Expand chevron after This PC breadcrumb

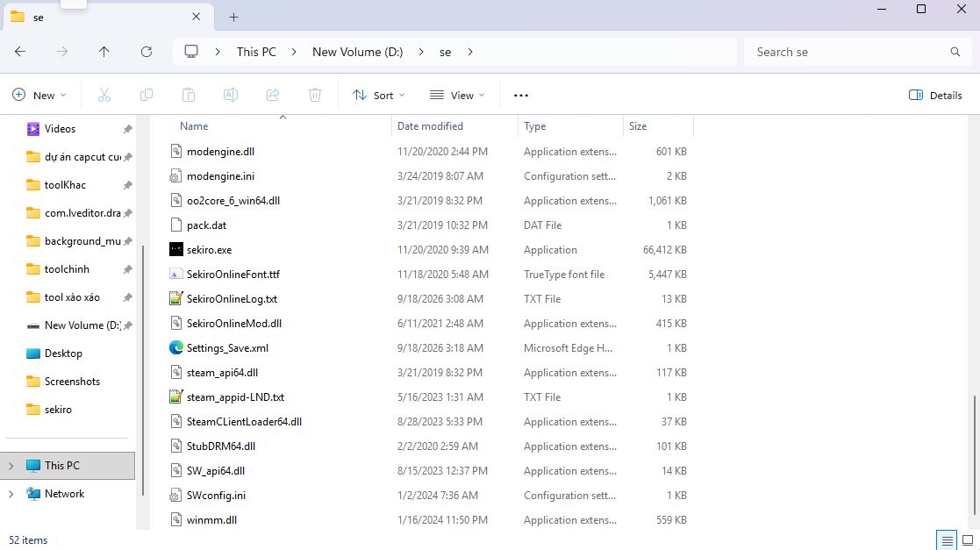[294, 52]
